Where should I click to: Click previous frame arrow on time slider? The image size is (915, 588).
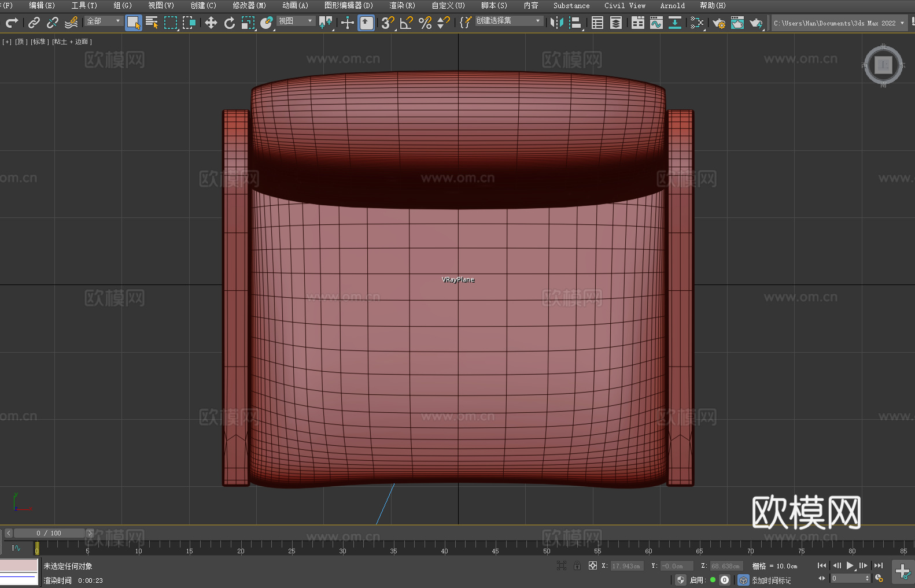click(9, 533)
